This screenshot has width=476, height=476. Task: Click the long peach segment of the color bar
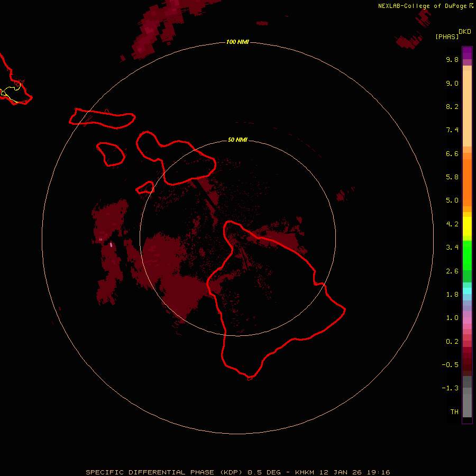click(467, 108)
